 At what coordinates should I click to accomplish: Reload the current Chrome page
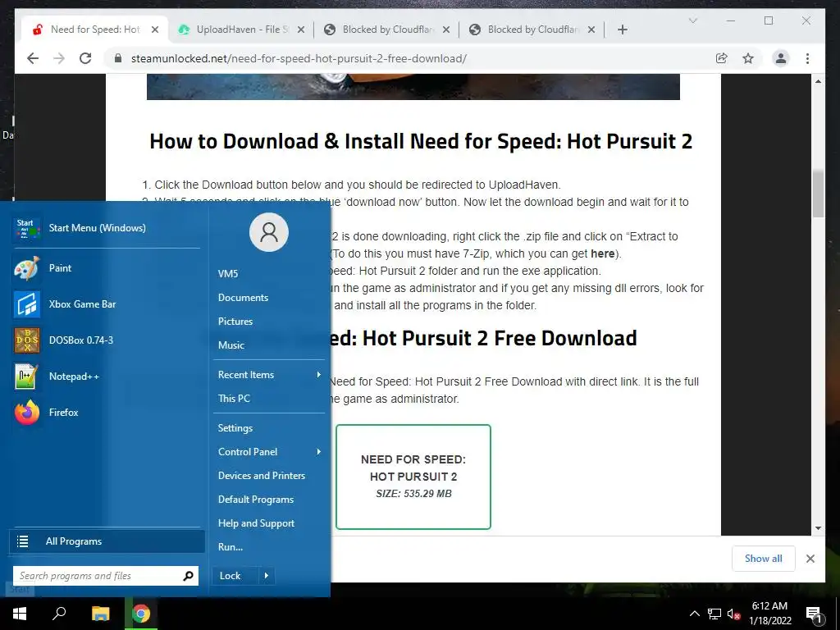coord(85,58)
